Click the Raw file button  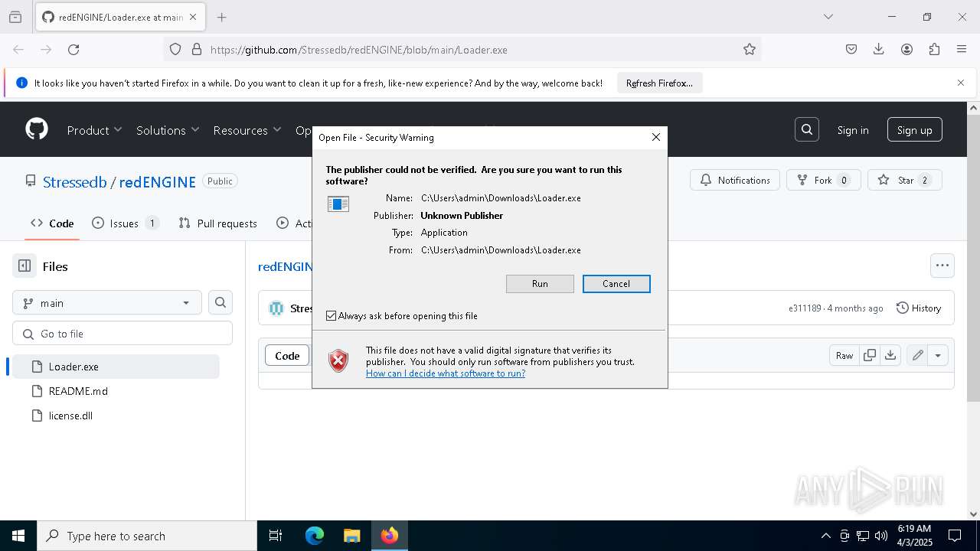point(844,355)
